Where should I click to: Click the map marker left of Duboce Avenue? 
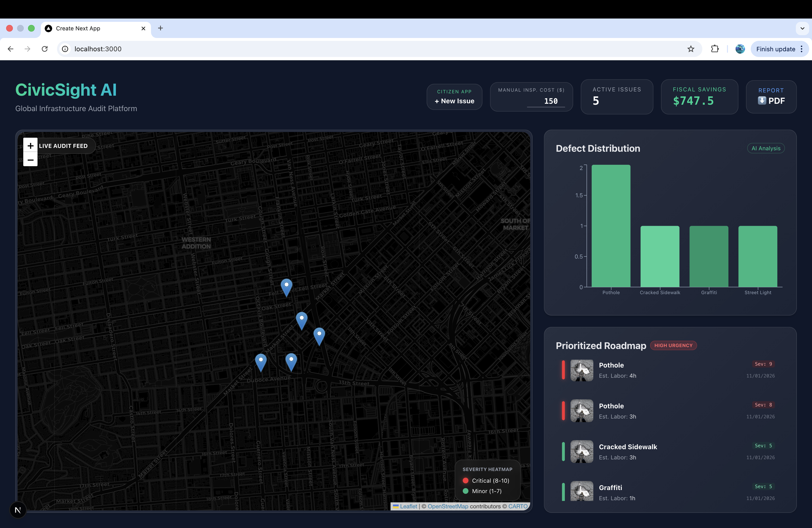[x=261, y=362]
